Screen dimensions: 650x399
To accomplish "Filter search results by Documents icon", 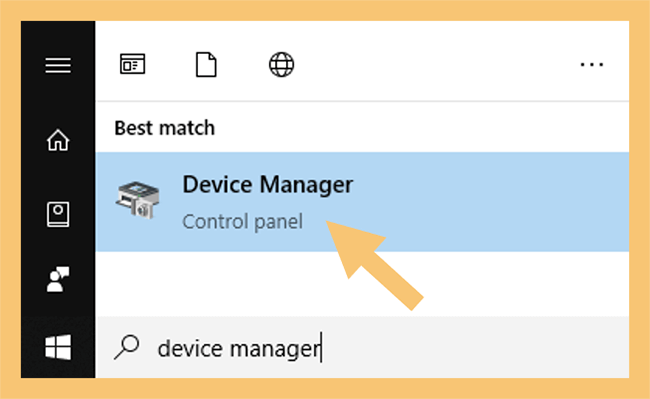I will (206, 64).
